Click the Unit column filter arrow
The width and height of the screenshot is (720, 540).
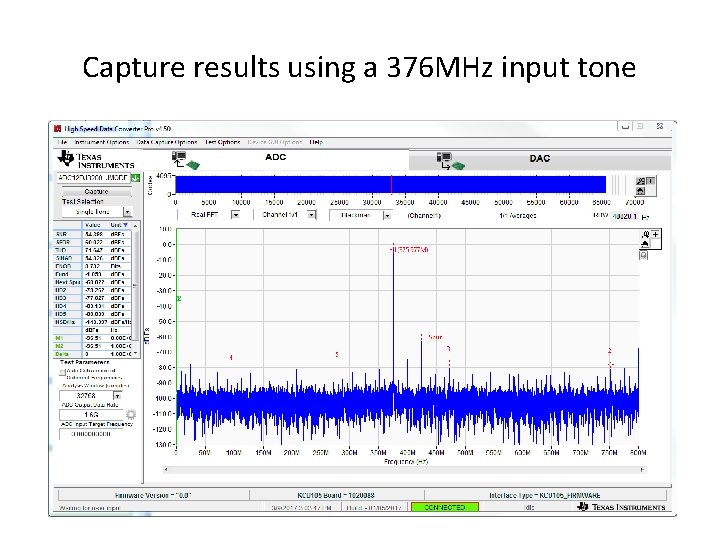125,225
